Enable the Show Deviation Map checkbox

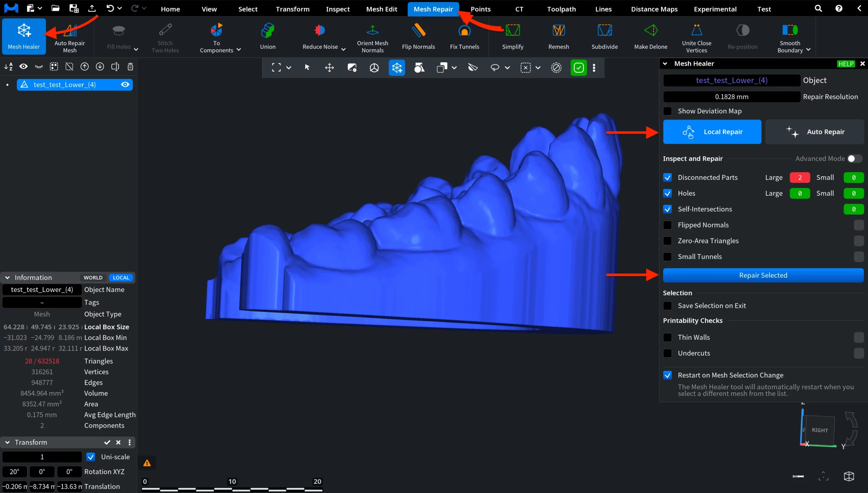pos(667,111)
